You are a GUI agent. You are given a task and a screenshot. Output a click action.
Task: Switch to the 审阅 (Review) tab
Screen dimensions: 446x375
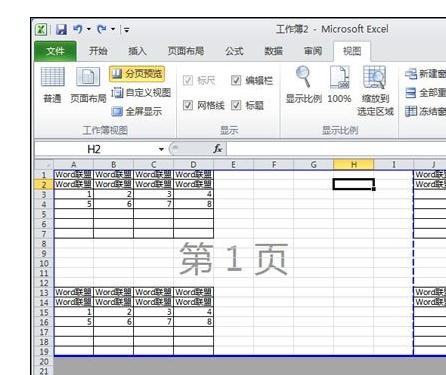click(313, 51)
